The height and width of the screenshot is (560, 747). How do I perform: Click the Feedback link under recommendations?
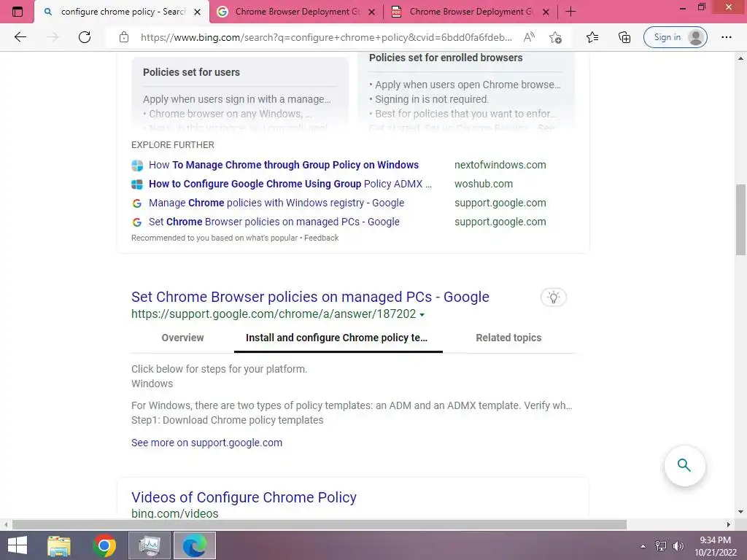tap(321, 238)
